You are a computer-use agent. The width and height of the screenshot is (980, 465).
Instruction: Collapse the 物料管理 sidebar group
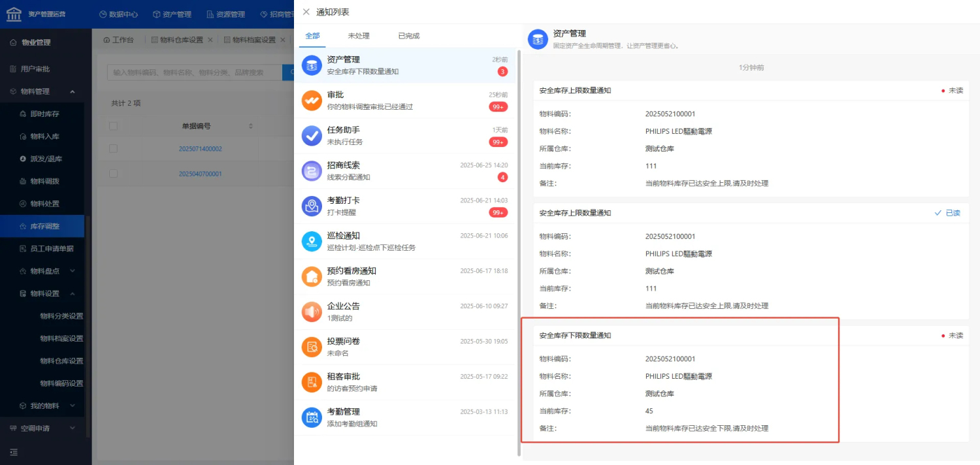72,91
